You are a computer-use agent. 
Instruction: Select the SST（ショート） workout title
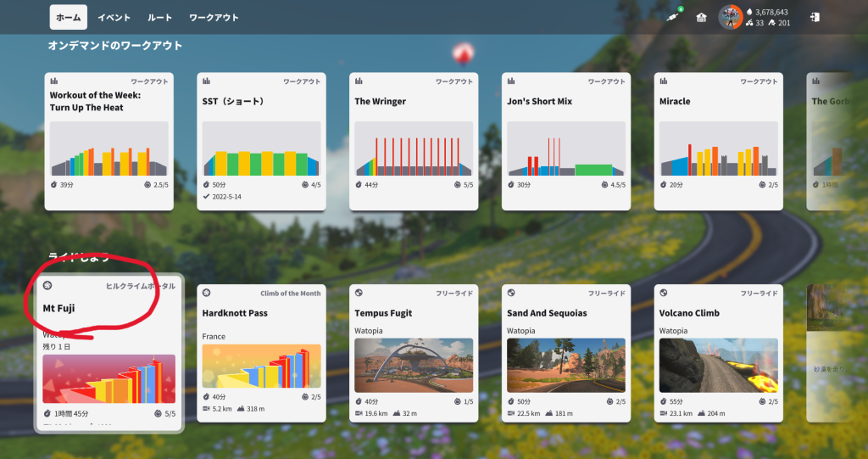tap(234, 102)
